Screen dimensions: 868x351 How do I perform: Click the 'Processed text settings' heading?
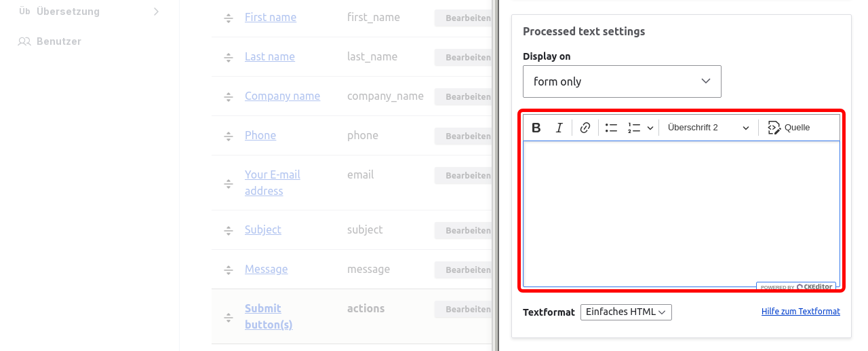[x=584, y=31]
